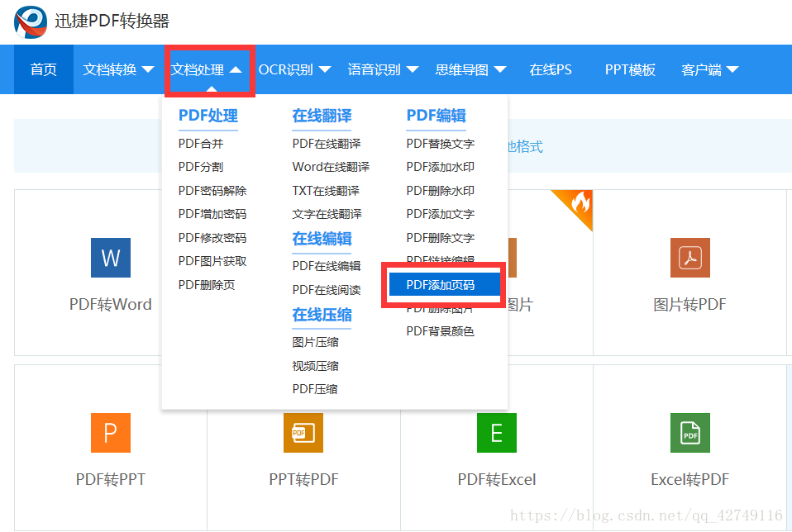Open PDF压缩 link
The width and height of the screenshot is (792, 532).
(x=315, y=389)
